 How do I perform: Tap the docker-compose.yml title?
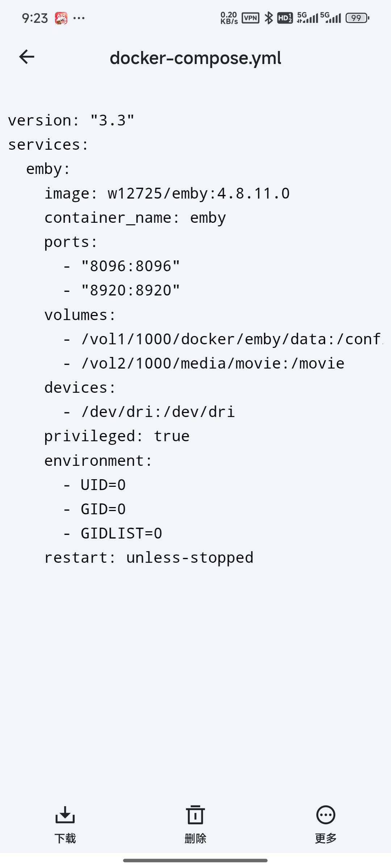(x=195, y=58)
